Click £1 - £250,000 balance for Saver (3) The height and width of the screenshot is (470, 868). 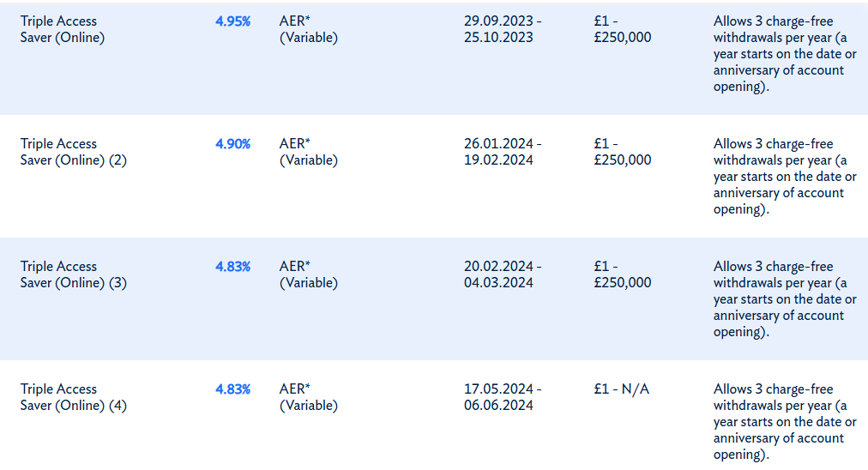click(x=622, y=274)
